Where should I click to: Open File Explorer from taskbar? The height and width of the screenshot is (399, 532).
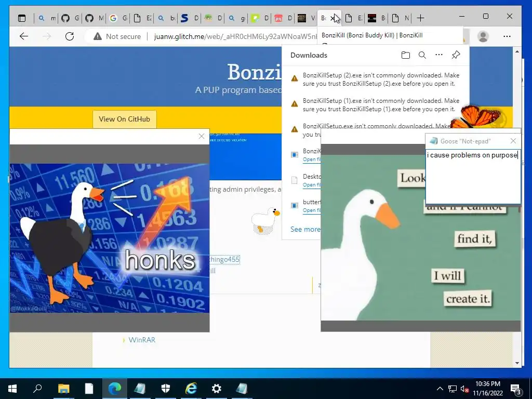63,389
